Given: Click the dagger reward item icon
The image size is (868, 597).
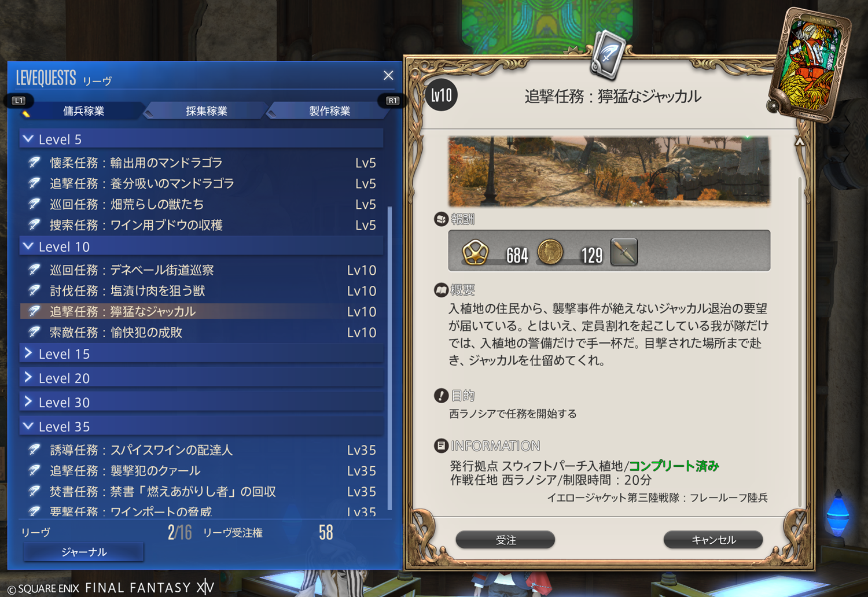Looking at the screenshot, I should click(x=624, y=252).
